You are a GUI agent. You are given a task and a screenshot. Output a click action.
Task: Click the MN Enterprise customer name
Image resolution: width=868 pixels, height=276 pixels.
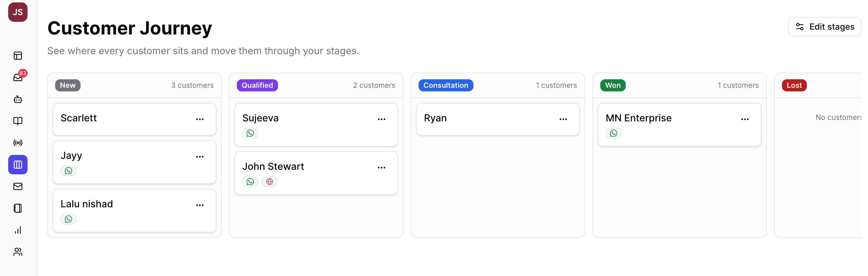638,118
